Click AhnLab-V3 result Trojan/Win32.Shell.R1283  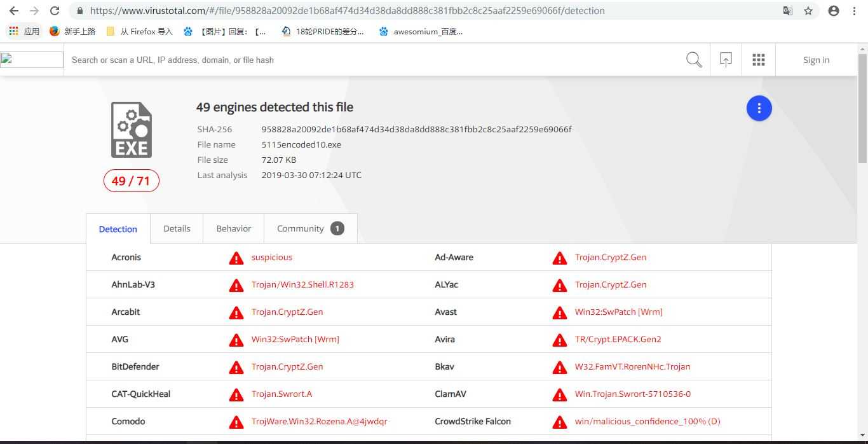302,284
